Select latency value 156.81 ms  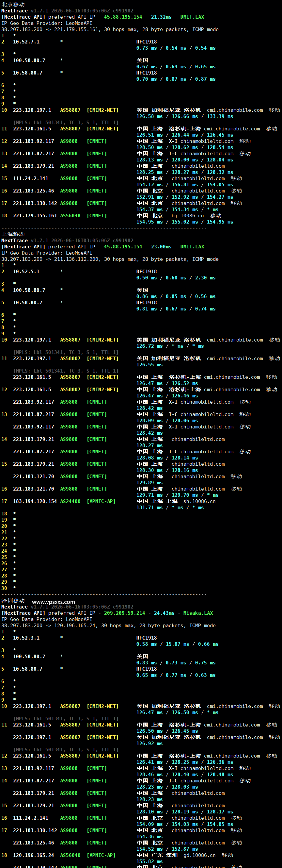(x=185, y=185)
